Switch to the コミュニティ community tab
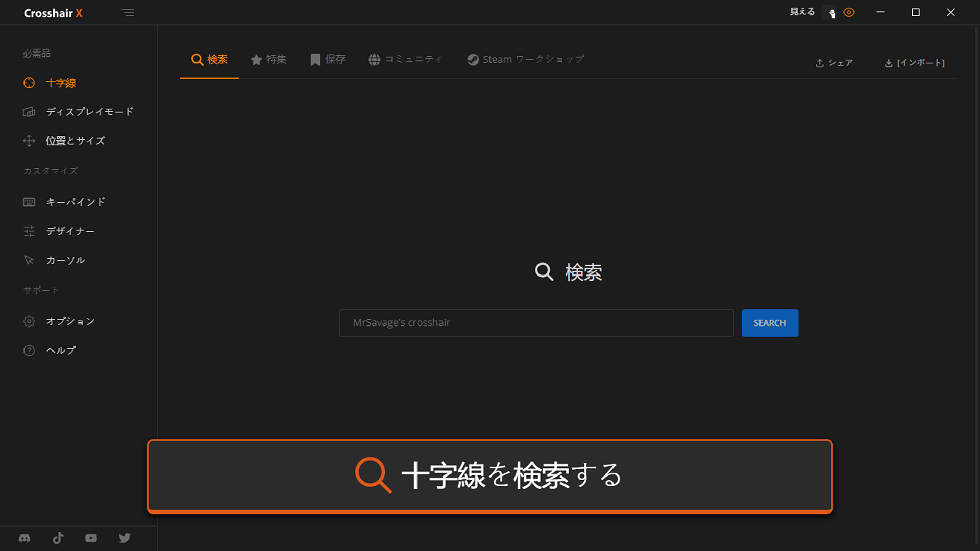 click(x=405, y=60)
